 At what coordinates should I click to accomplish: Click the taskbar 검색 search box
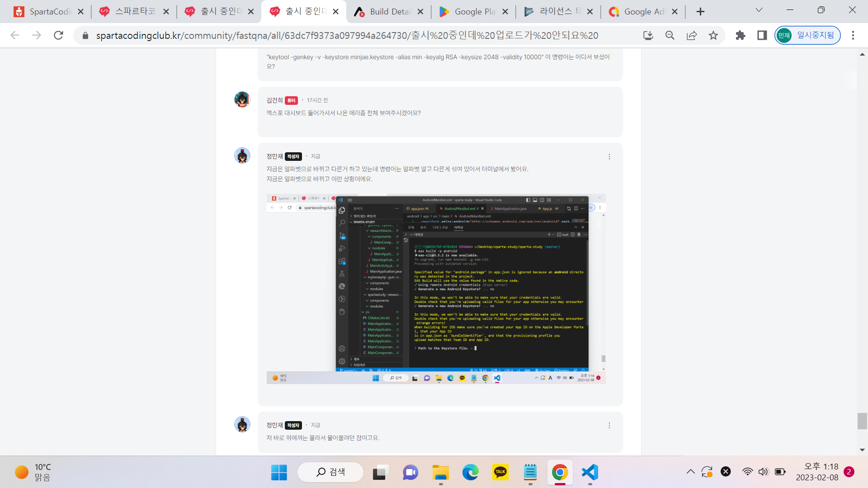(x=330, y=472)
